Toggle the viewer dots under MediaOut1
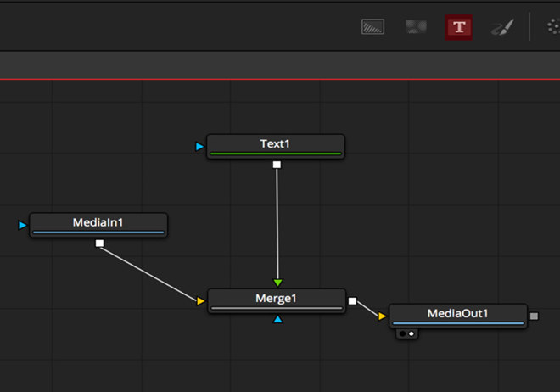The image size is (560, 392). [406, 333]
